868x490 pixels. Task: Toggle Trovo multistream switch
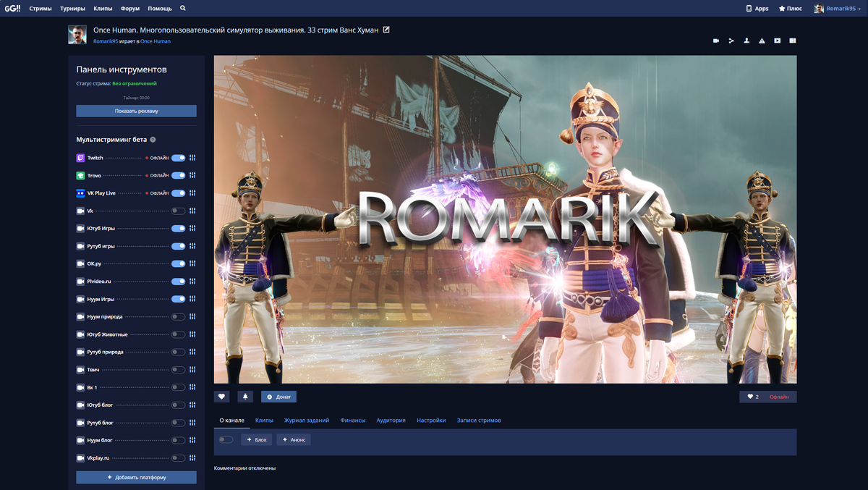[178, 175]
